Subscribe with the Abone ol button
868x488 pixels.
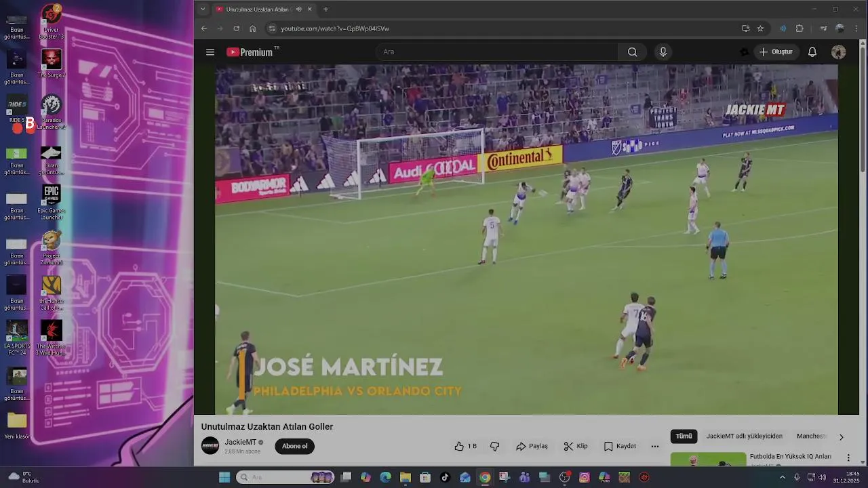click(x=294, y=446)
